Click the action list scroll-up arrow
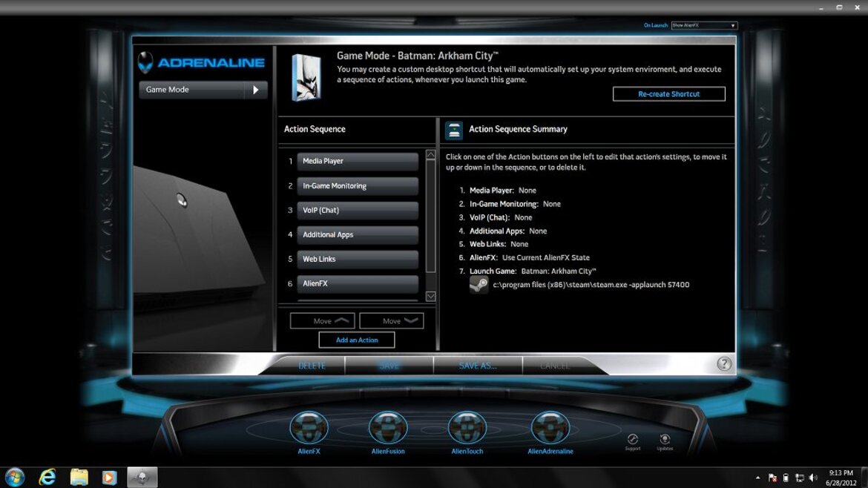 431,156
